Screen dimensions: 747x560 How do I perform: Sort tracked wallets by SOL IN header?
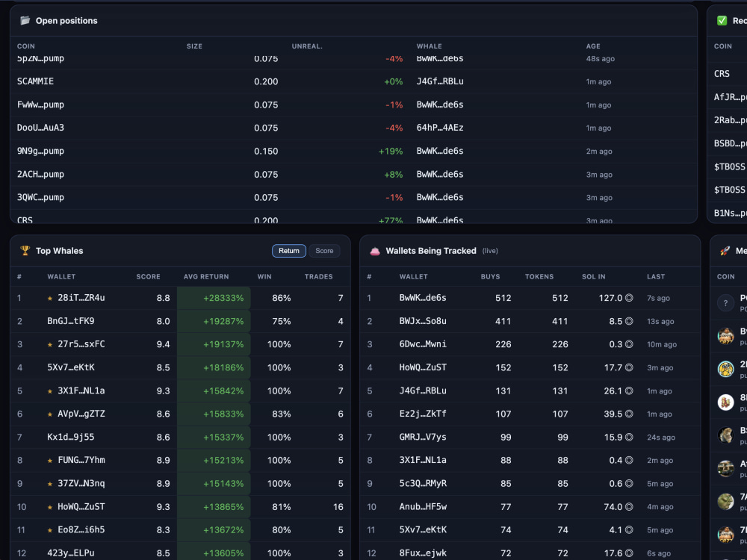click(594, 277)
